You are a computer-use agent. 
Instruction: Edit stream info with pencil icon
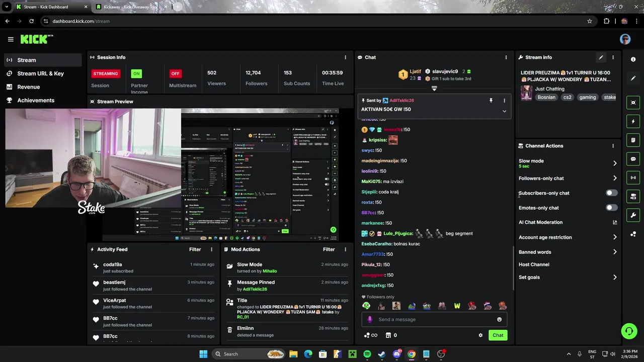click(601, 57)
